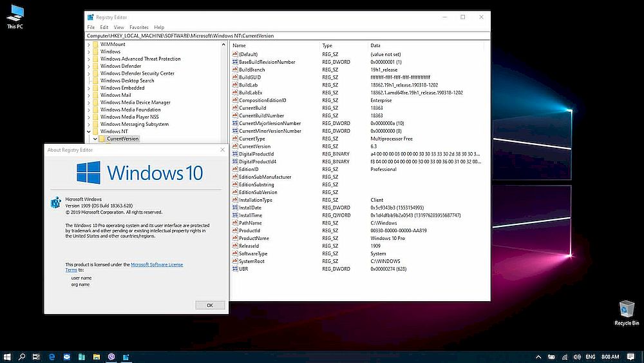This screenshot has height=363, width=644.
Task: Select the (Default) value icon
Action: [x=235, y=54]
